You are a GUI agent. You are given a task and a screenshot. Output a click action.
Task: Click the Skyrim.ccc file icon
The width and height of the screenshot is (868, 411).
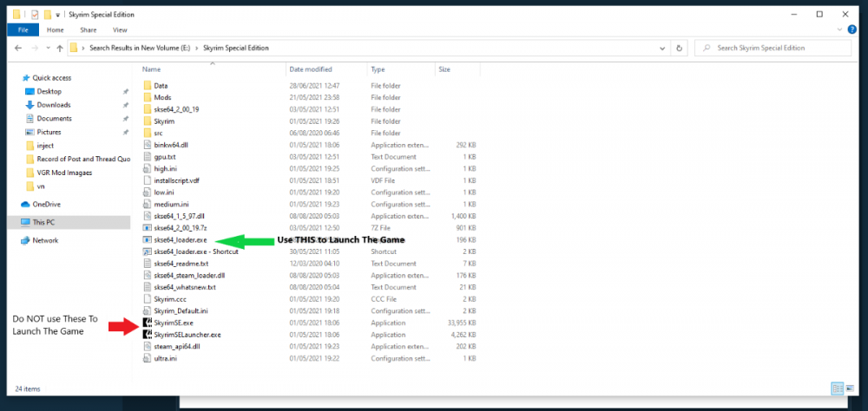pos(147,299)
